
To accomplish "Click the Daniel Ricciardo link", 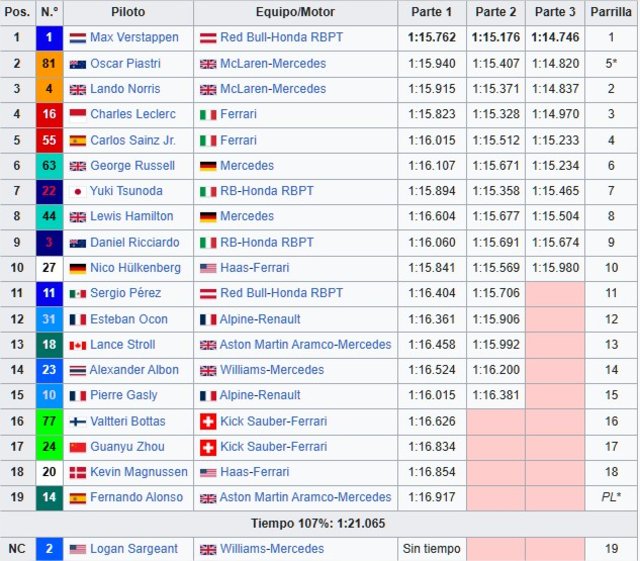I will coord(135,243).
